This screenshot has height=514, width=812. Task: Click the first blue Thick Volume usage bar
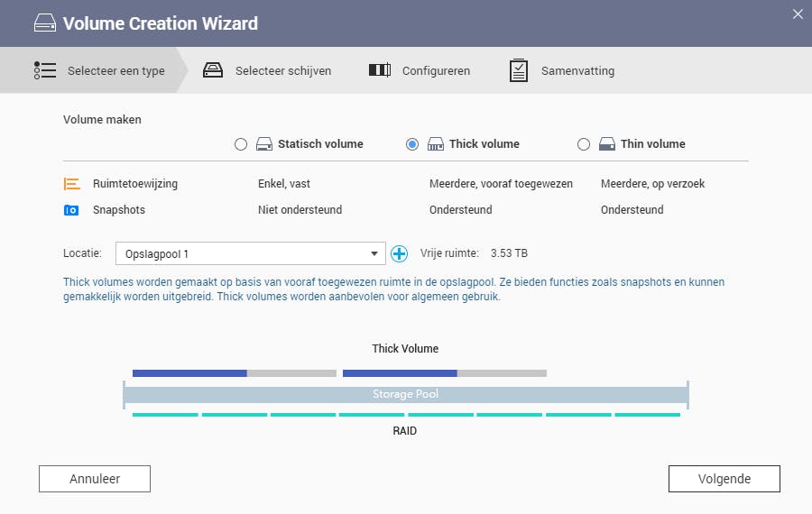coord(189,372)
